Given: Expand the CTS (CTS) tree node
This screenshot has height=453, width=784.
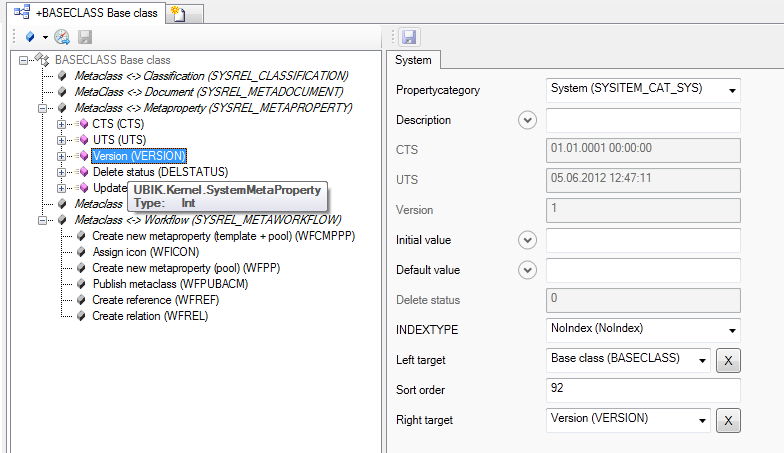Looking at the screenshot, I should (x=62, y=124).
